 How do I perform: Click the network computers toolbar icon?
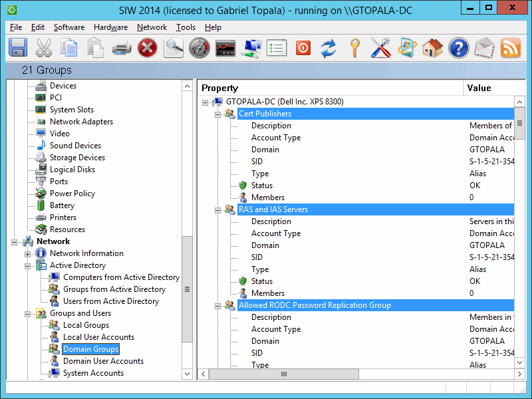tap(251, 47)
